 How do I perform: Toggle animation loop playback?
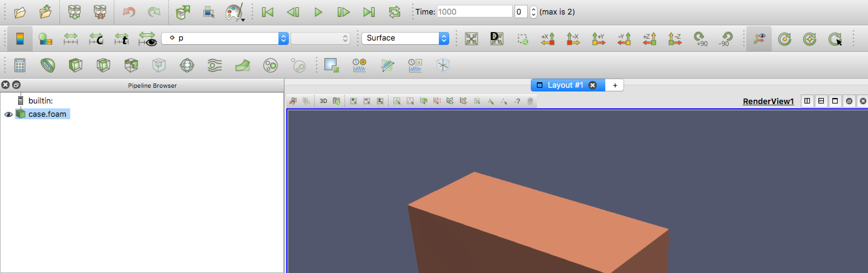(x=394, y=12)
